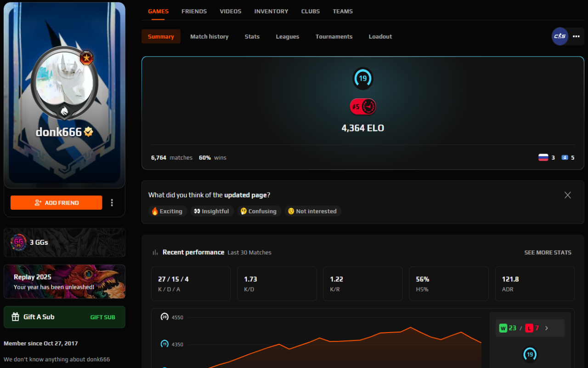Click the red L losses icon
This screenshot has width=588, height=368.
point(529,328)
